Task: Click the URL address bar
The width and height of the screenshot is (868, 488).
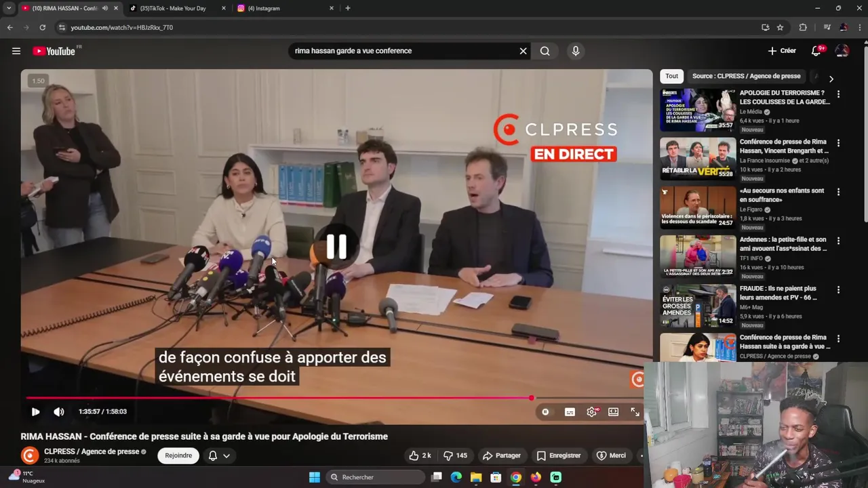Action: [407, 27]
